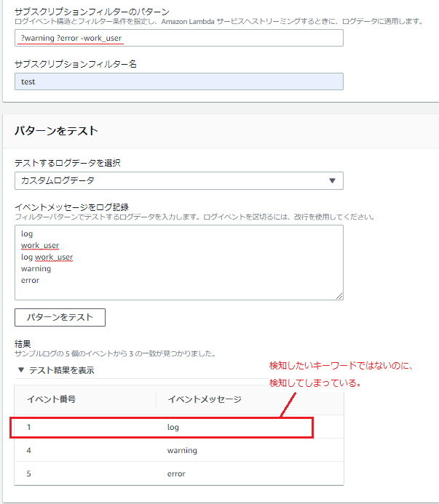Select the result row with message log

coord(179,427)
